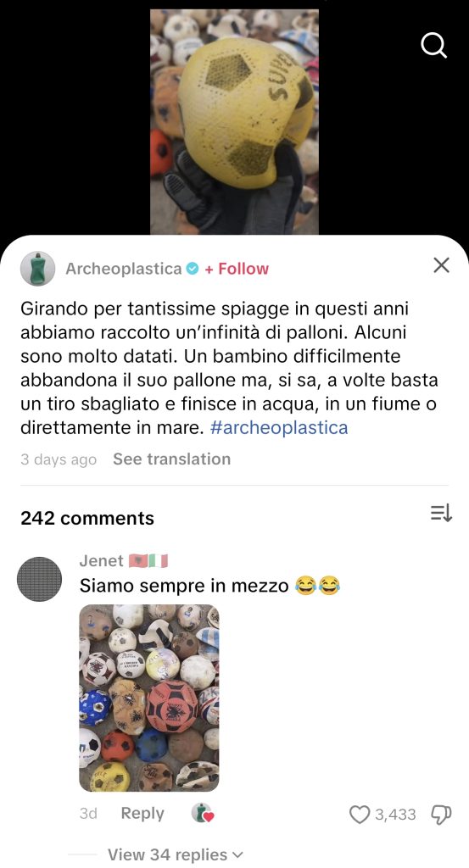Image resolution: width=469 pixels, height=868 pixels.
Task: Tap the creator-liked avatar badge
Action: point(202,813)
